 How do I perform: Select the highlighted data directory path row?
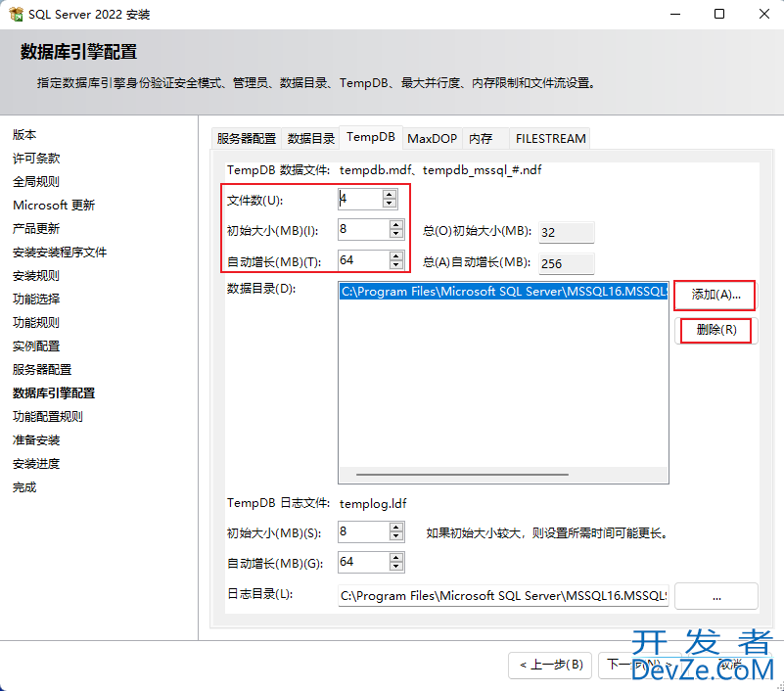503,292
